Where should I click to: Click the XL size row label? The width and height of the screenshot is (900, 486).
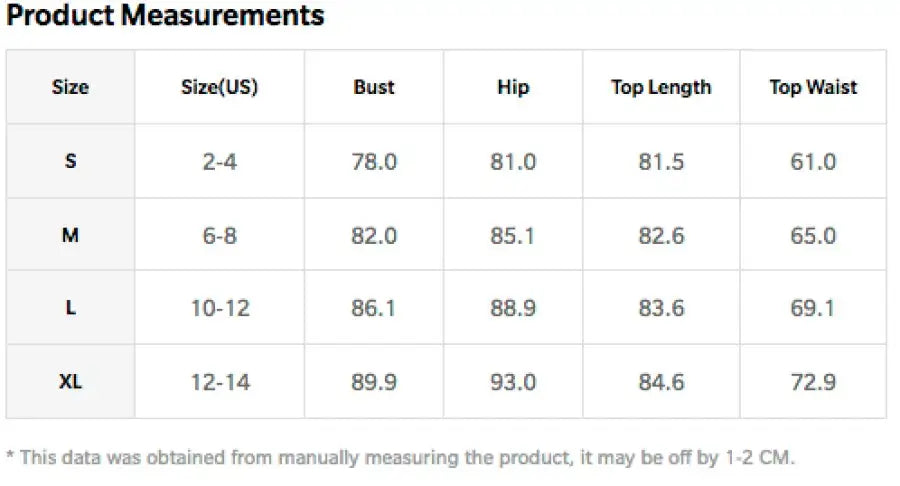tap(70, 381)
